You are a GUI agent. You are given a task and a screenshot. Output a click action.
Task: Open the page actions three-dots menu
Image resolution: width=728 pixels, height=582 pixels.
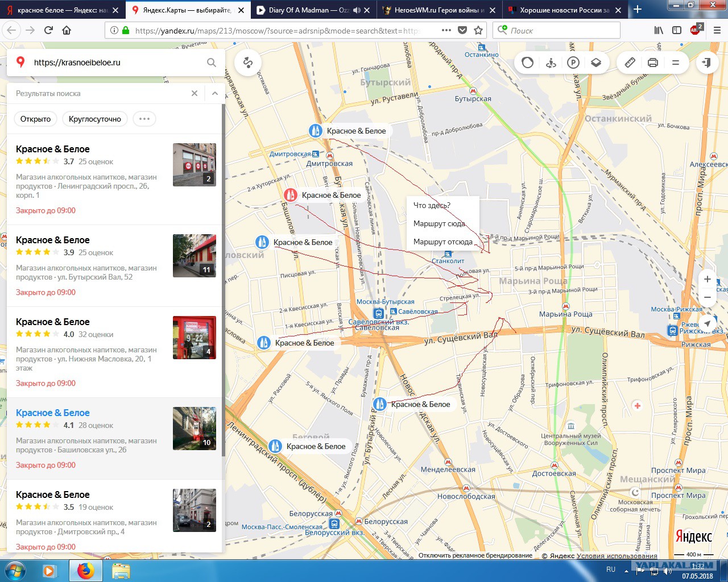(446, 30)
